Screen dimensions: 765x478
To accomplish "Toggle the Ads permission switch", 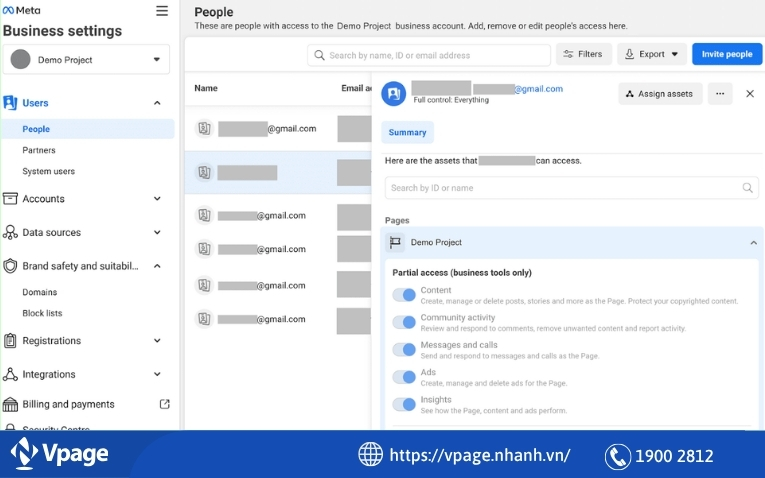I will click(x=404, y=377).
